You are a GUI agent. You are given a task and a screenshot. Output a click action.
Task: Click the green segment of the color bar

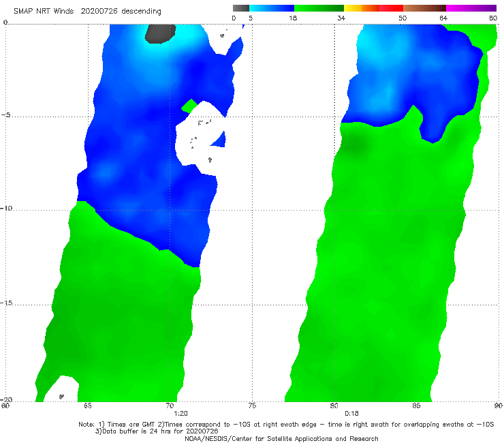(319, 8)
